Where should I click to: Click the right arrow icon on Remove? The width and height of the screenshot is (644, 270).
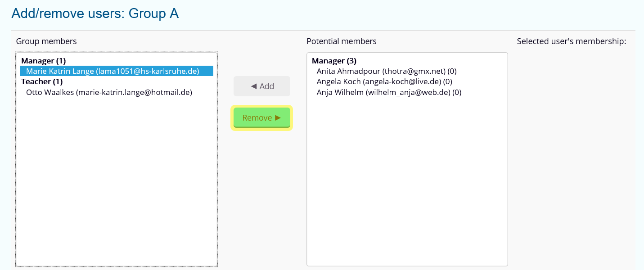(278, 118)
